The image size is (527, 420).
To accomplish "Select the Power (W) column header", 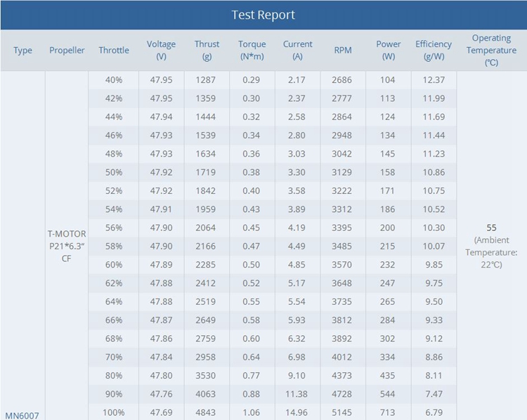I will point(388,51).
